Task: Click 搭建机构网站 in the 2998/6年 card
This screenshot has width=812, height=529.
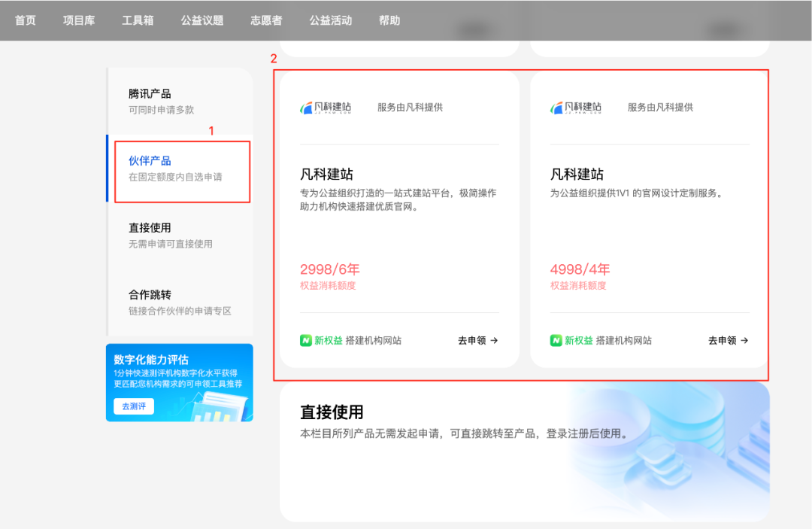Action: 374,340
